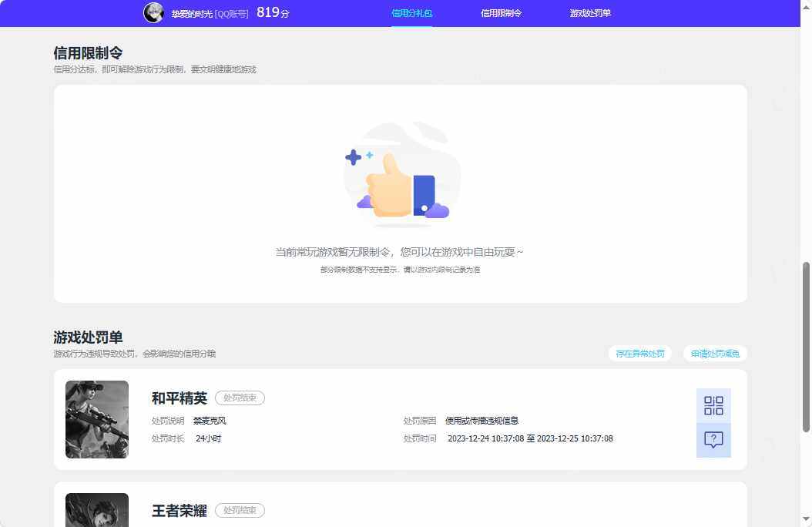Viewport: 812px width, 527px height.
Task: Click the [QQ账号] account label
Action: (231, 14)
